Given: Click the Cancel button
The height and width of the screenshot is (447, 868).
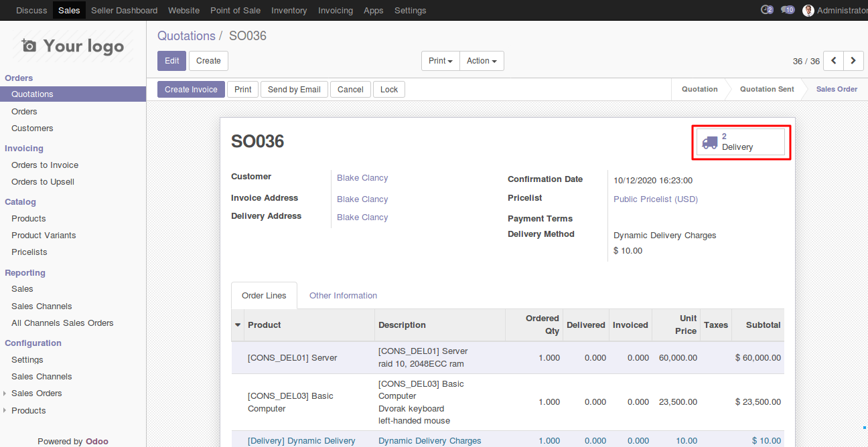Looking at the screenshot, I should pos(350,90).
